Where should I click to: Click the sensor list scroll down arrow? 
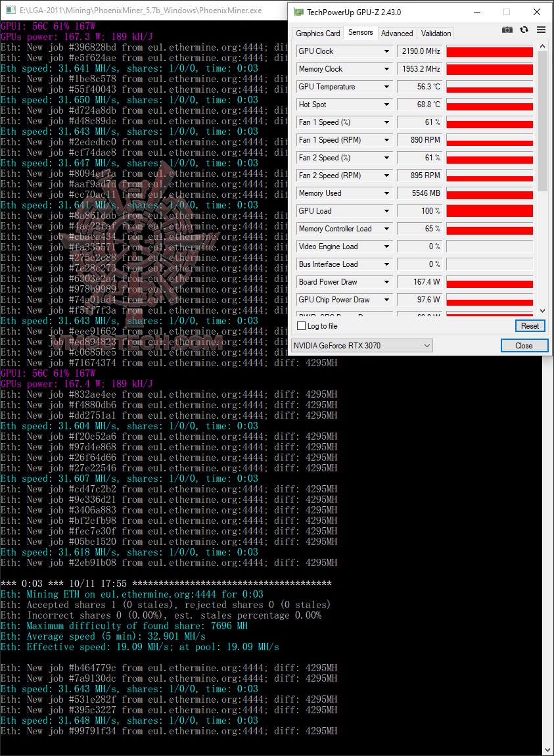coord(542,311)
